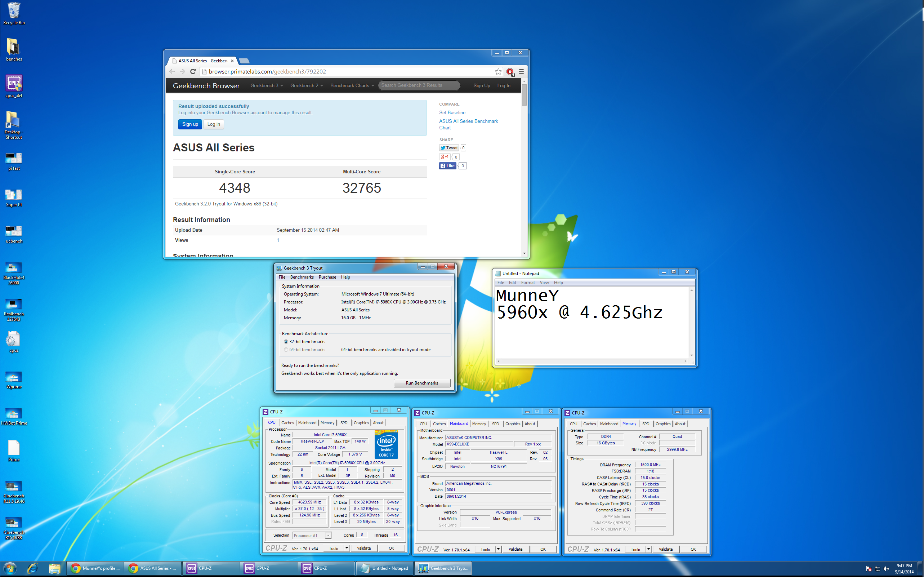Switch to Graphics tab in CPU-Z Memory window
This screenshot has height=577, width=924.
663,423
